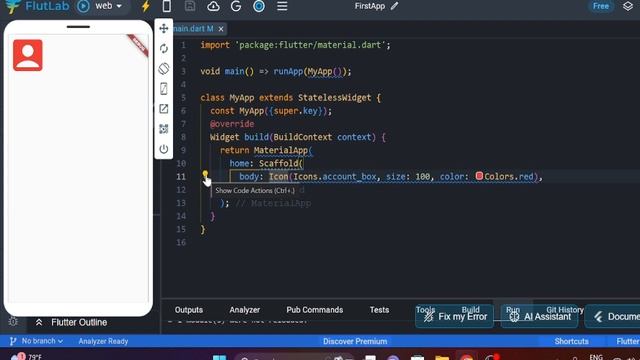Click the debug banner in the emulator
640x360 pixels.
(x=138, y=44)
